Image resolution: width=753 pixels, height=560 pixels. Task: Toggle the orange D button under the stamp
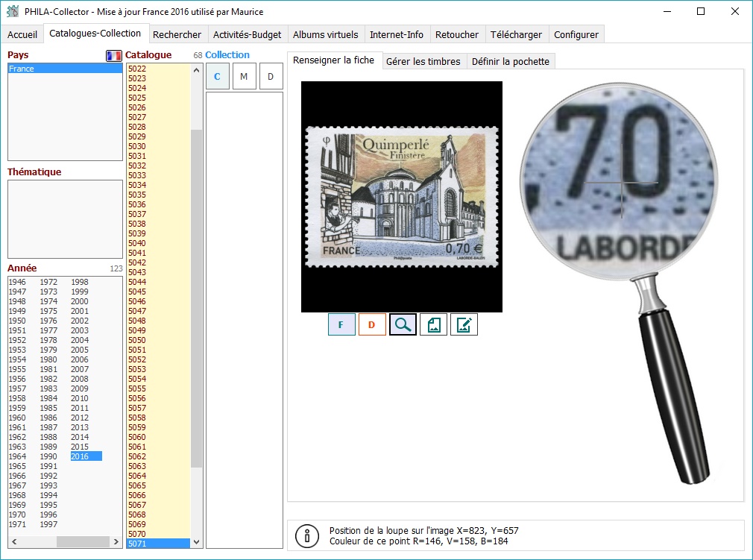pyautogui.click(x=372, y=324)
